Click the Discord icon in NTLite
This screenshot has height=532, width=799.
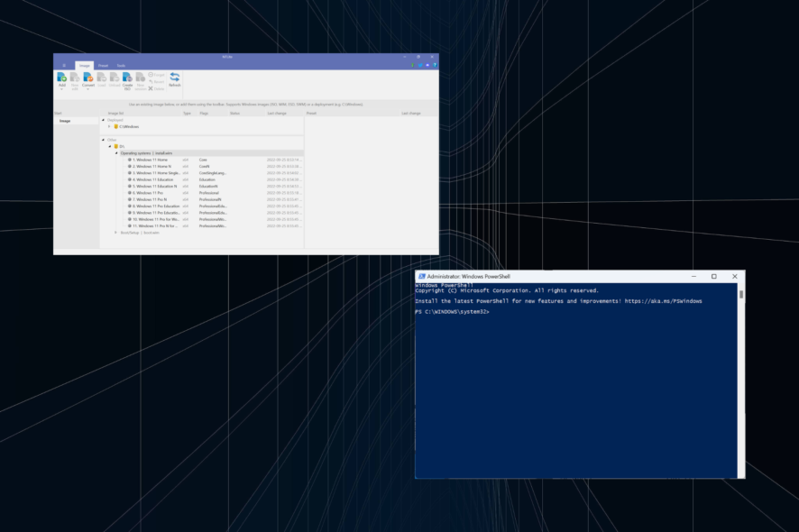427,65
